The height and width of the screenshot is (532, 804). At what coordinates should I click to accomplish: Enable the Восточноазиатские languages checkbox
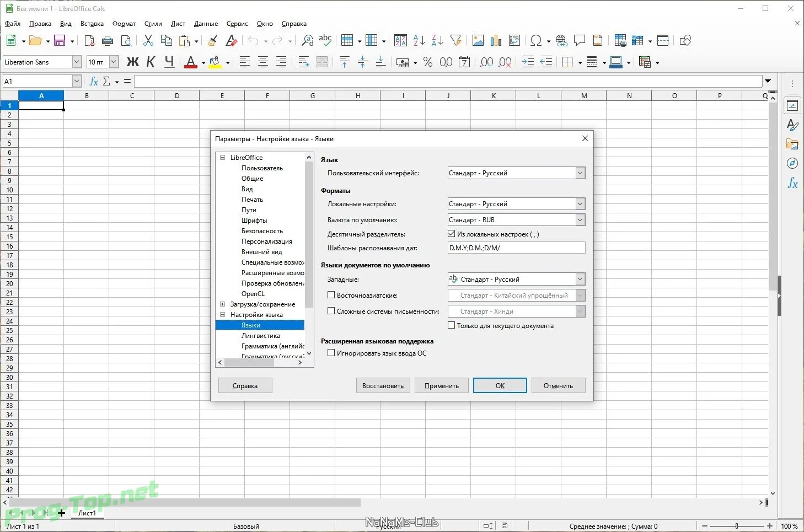pyautogui.click(x=331, y=295)
